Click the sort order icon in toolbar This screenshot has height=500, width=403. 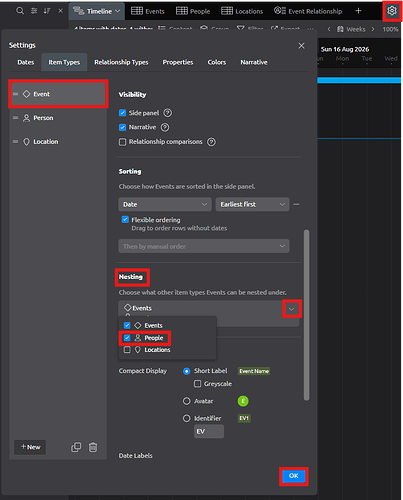[47, 11]
